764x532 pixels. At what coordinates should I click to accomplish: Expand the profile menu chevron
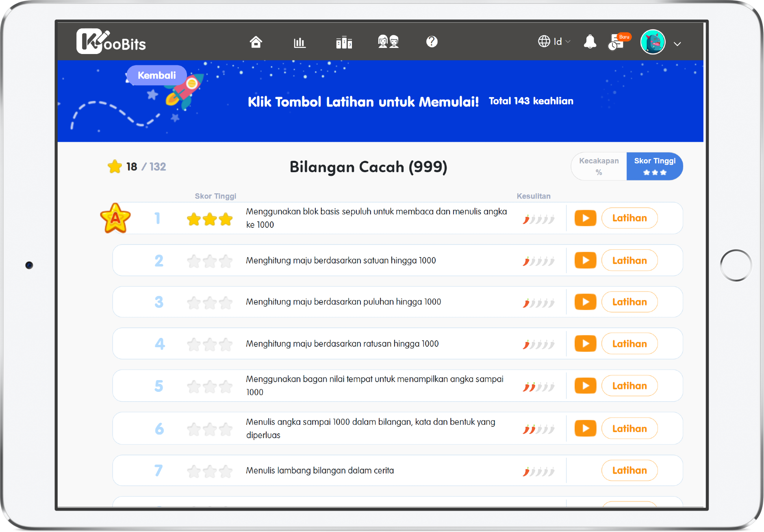tap(677, 44)
